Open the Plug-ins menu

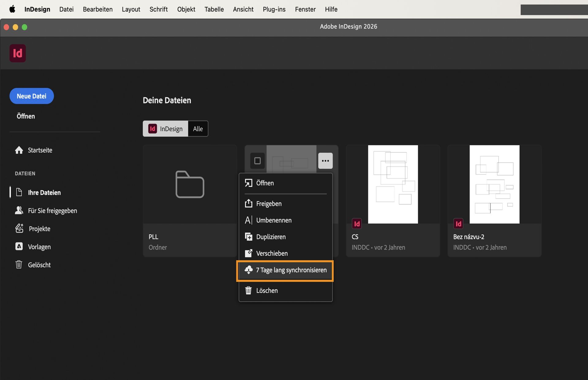click(274, 9)
